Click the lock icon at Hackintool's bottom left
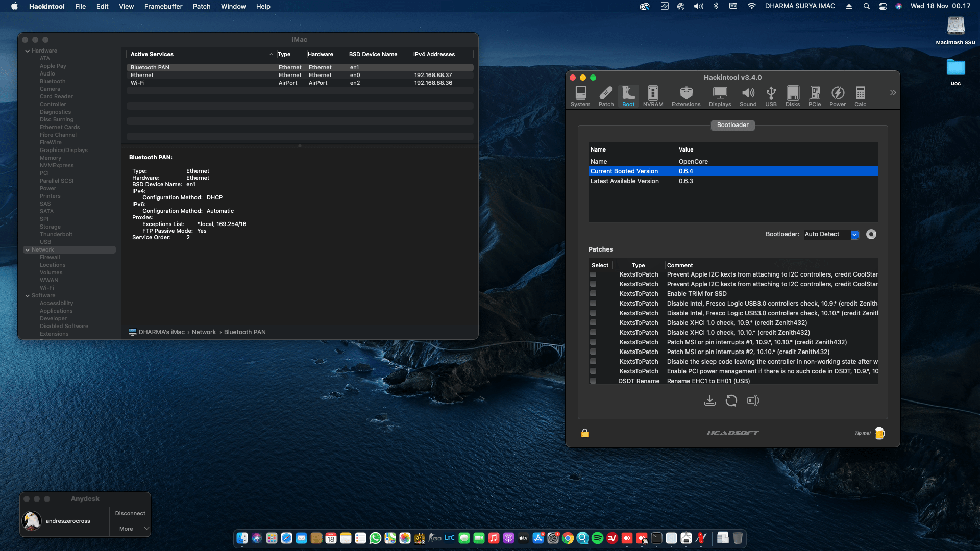The image size is (980, 551). pos(584,433)
